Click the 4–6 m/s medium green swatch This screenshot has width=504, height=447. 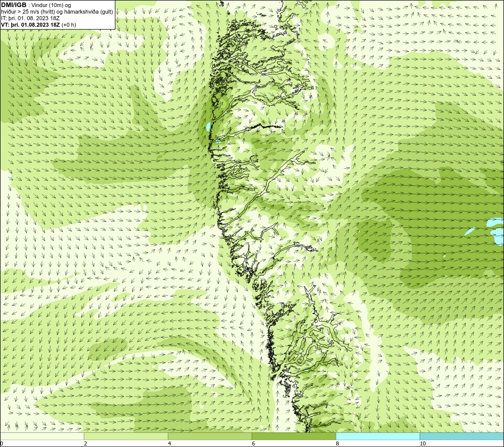(x=210, y=436)
